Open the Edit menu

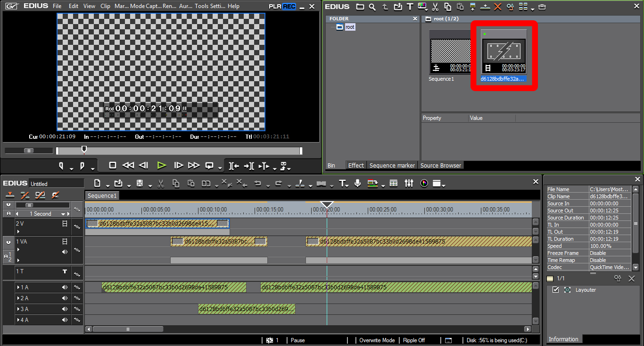[x=74, y=6]
